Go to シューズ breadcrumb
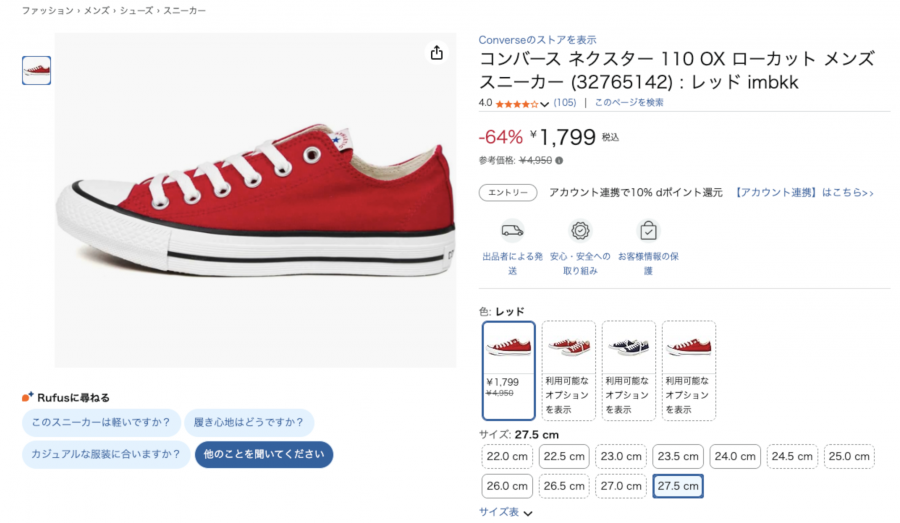This screenshot has width=900, height=523. pyautogui.click(x=136, y=11)
